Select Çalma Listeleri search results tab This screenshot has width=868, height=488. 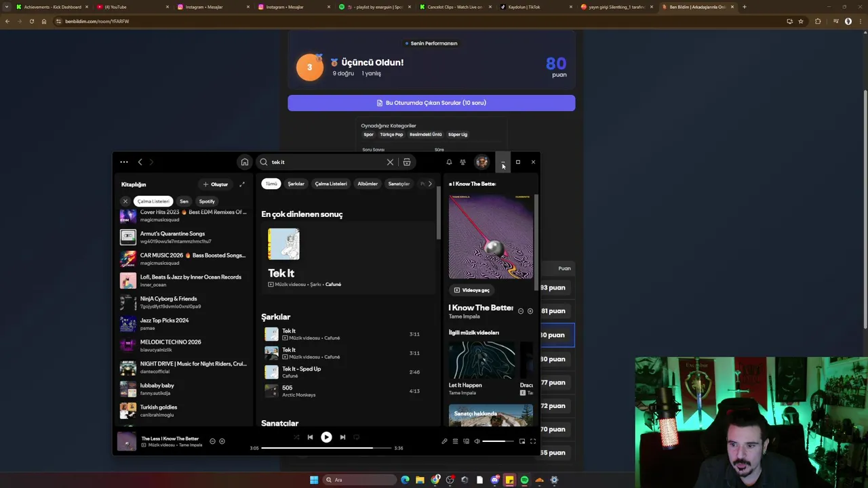point(331,184)
